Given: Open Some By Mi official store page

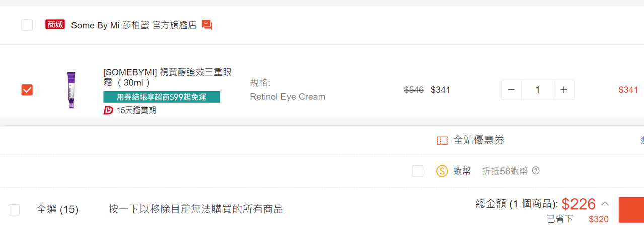Looking at the screenshot, I should [x=133, y=25].
